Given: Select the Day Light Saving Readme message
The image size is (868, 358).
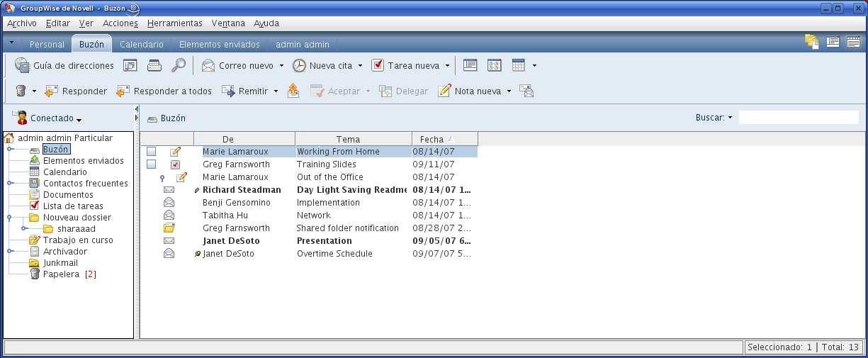Looking at the screenshot, I should [x=352, y=190].
